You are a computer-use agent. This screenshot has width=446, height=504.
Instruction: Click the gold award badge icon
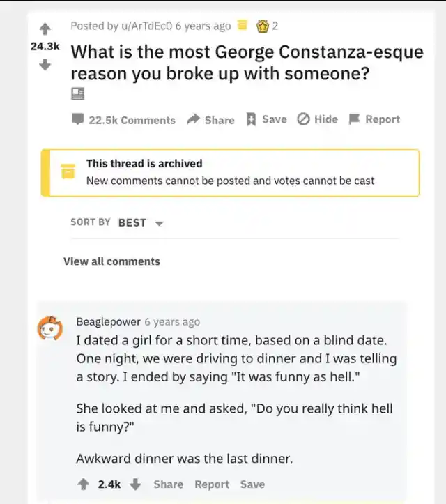click(263, 26)
